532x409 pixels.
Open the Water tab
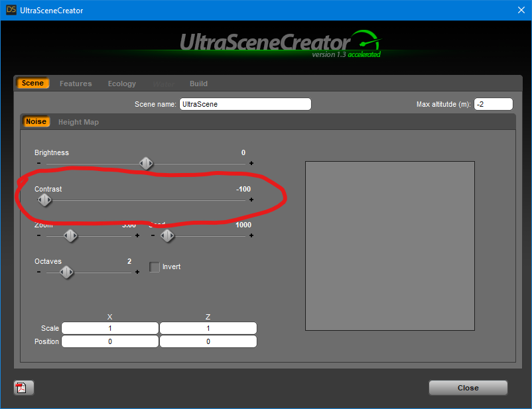tap(164, 84)
